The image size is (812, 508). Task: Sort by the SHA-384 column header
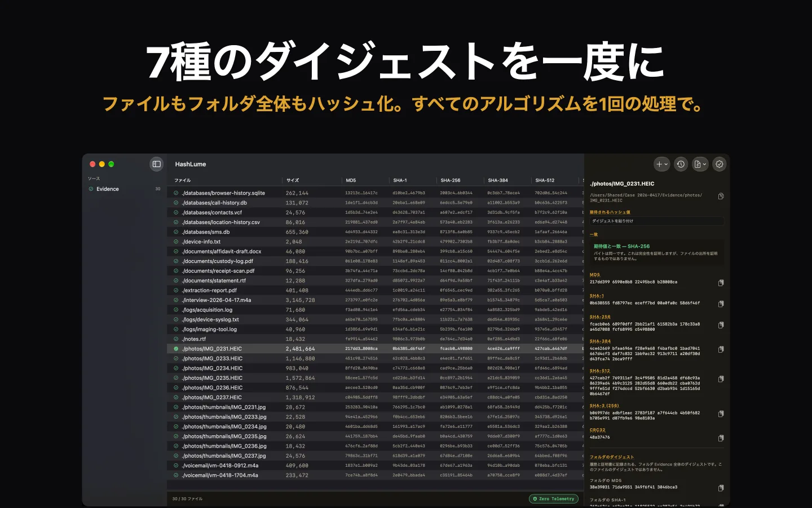click(498, 181)
